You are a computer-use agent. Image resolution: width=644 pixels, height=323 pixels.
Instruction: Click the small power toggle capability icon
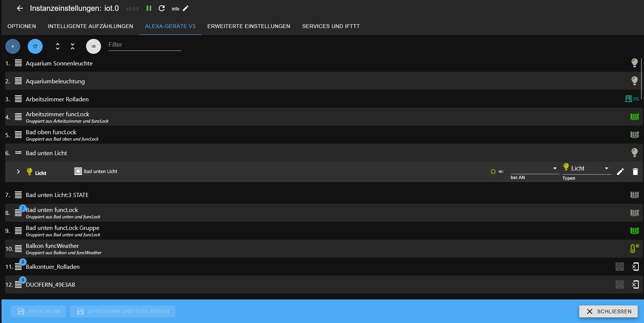tap(501, 172)
